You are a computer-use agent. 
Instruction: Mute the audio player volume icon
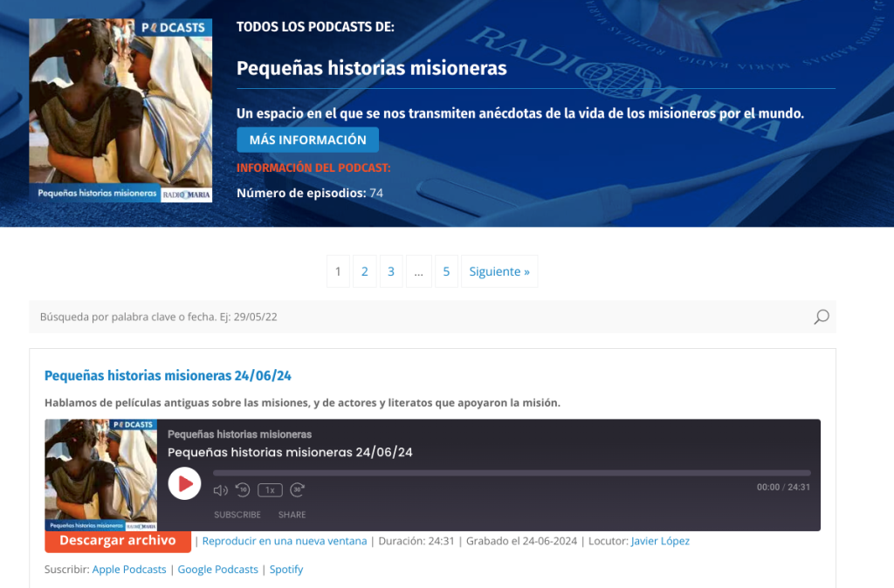tap(220, 490)
